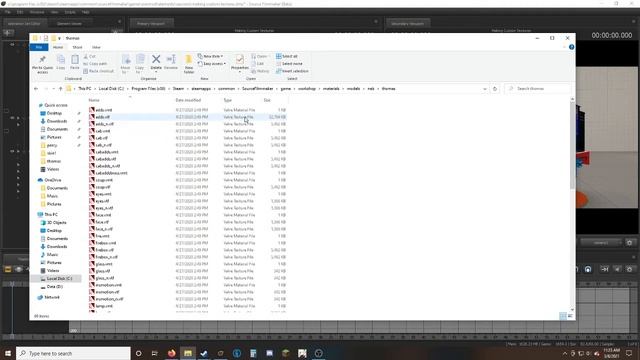Image resolution: width=640 pixels, height=360 pixels.
Task: Select Network in the navigation pane
Action: click(52, 297)
